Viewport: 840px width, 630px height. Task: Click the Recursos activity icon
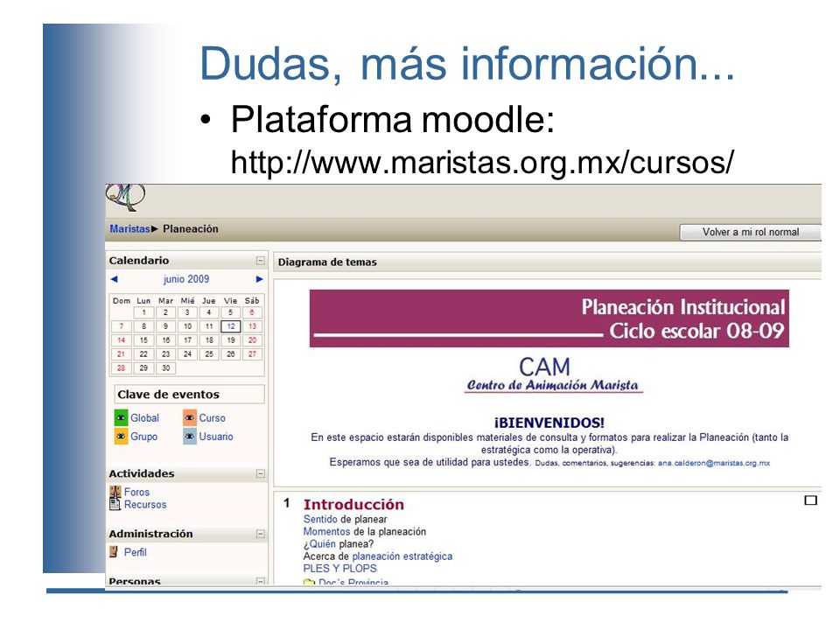[115, 504]
